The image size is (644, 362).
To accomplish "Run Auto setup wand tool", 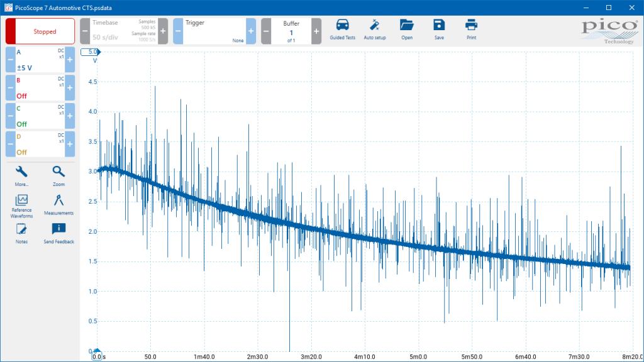I will point(375,30).
